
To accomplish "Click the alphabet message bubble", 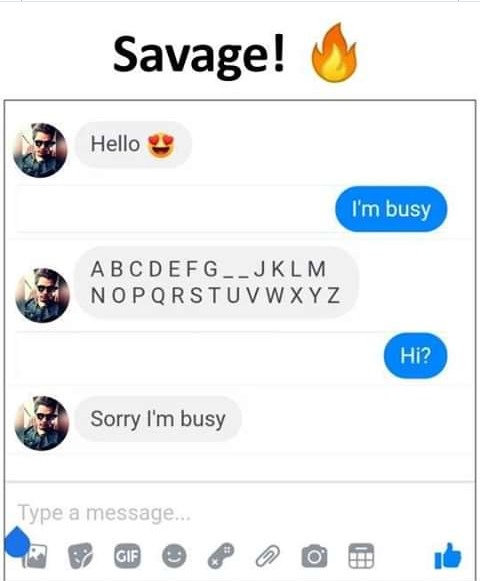I will 216,282.
